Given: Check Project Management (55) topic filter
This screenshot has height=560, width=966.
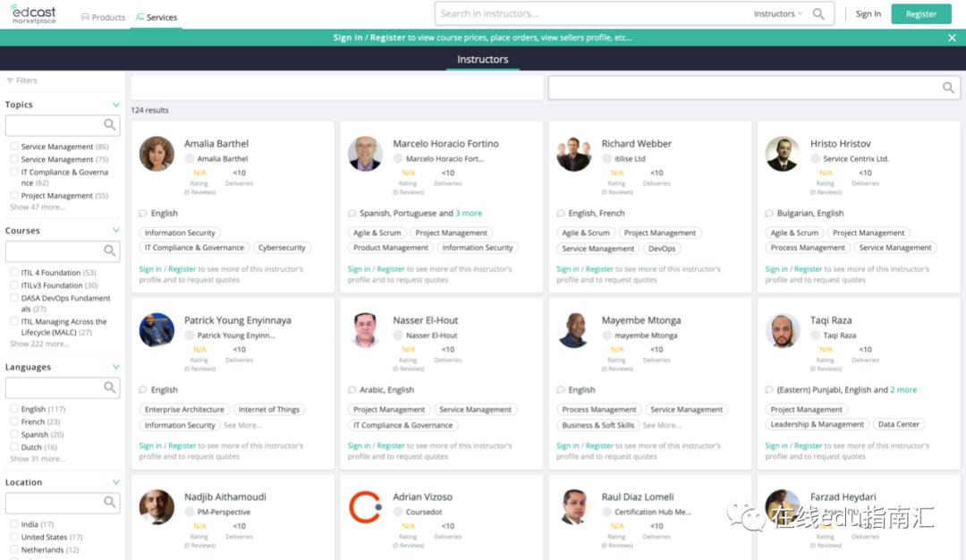Looking at the screenshot, I should [13, 195].
